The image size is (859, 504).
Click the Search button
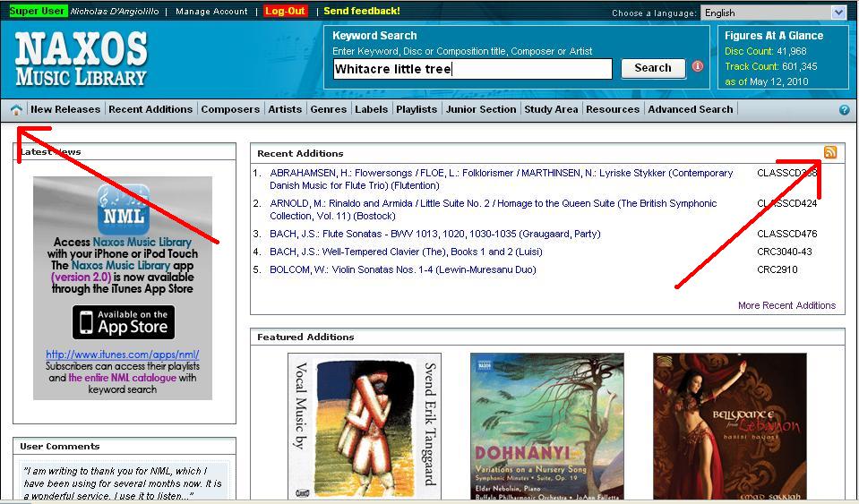pos(653,68)
